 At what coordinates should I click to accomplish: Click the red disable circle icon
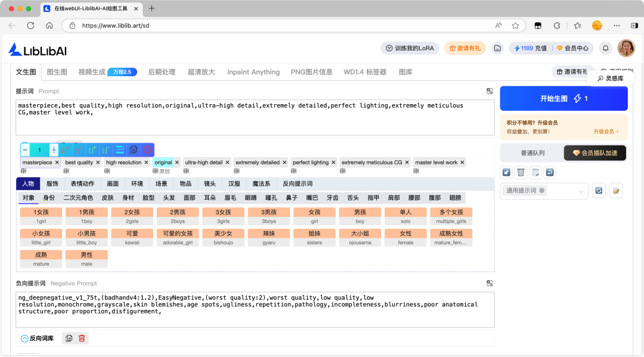click(147, 150)
